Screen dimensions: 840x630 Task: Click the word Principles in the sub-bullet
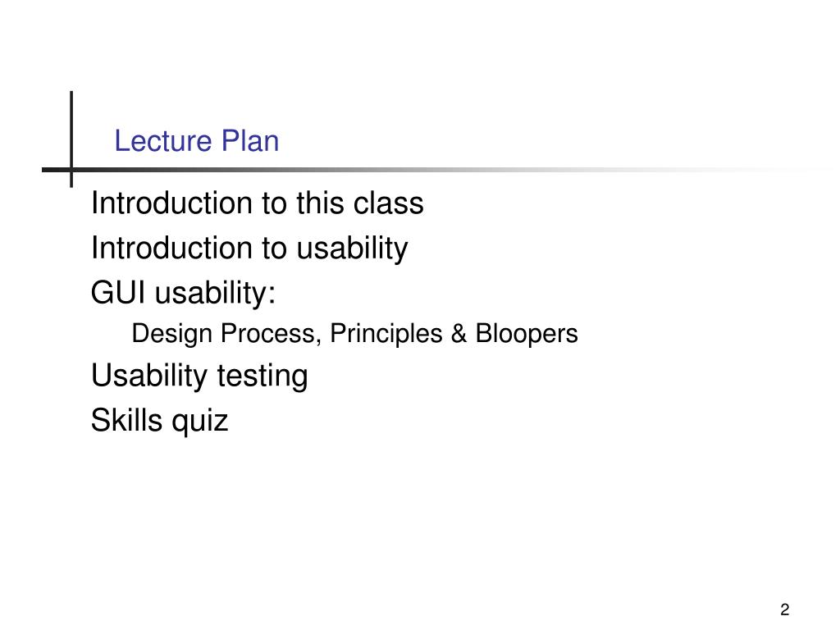(x=386, y=333)
